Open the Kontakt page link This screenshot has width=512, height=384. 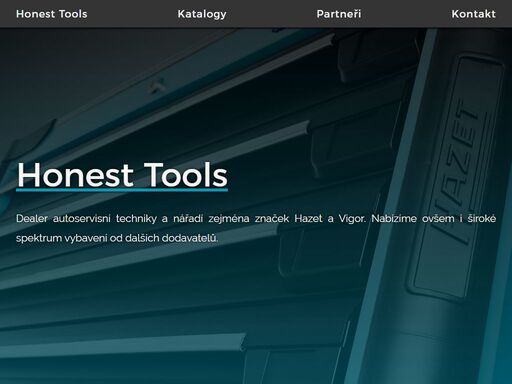point(473,14)
